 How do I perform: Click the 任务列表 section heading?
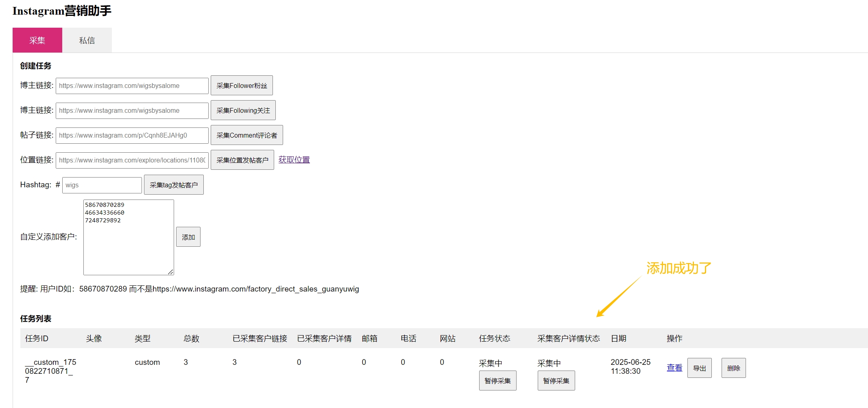click(x=36, y=319)
